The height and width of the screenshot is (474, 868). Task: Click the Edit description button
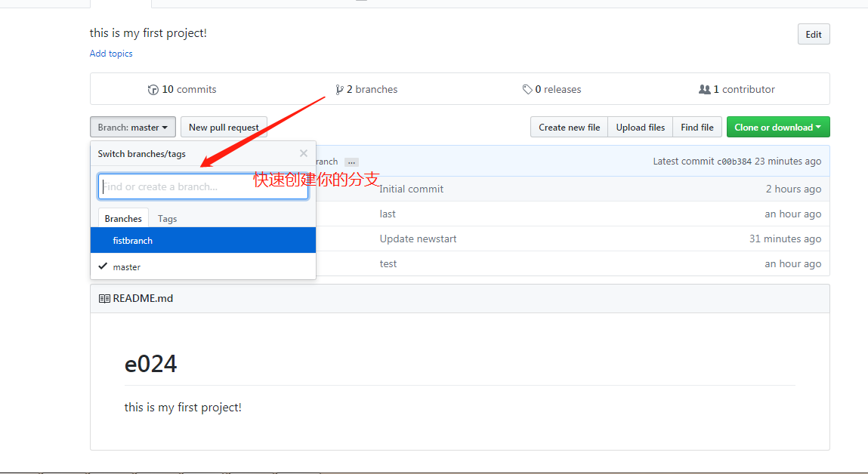click(814, 34)
